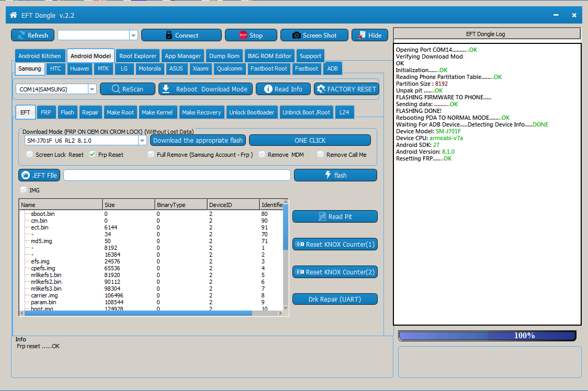Click the Hide button icon
This screenshot has width=588, height=391.
point(361,35)
